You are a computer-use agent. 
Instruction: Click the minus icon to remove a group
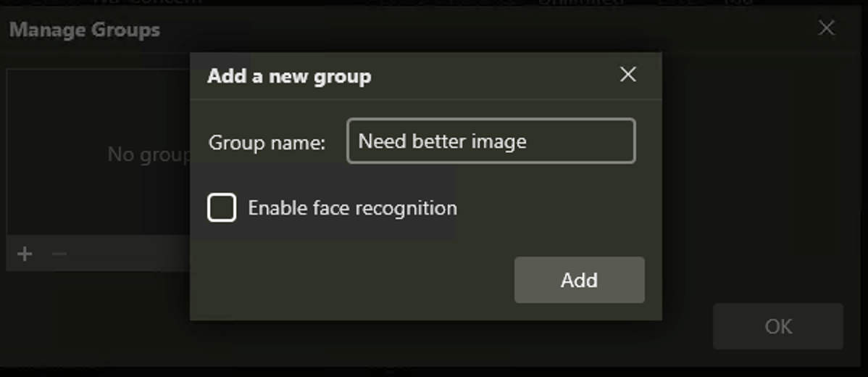[x=59, y=254]
